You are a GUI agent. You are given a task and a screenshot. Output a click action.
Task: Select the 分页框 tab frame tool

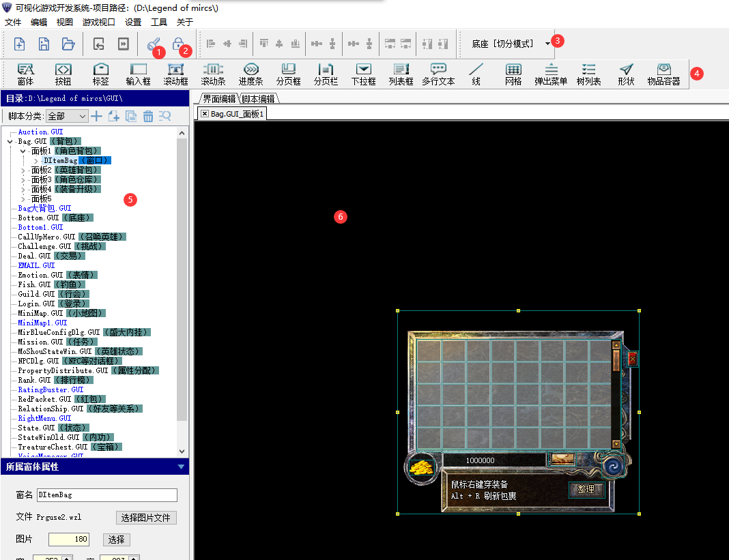coord(288,74)
